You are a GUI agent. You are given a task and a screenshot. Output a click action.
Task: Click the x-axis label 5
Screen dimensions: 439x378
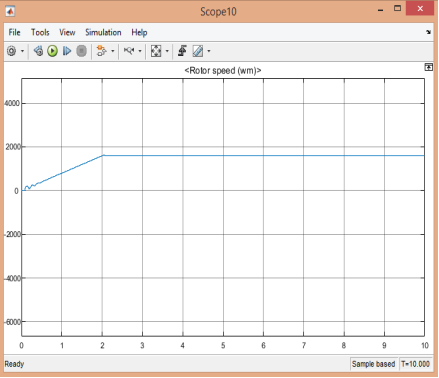pyautogui.click(x=223, y=346)
